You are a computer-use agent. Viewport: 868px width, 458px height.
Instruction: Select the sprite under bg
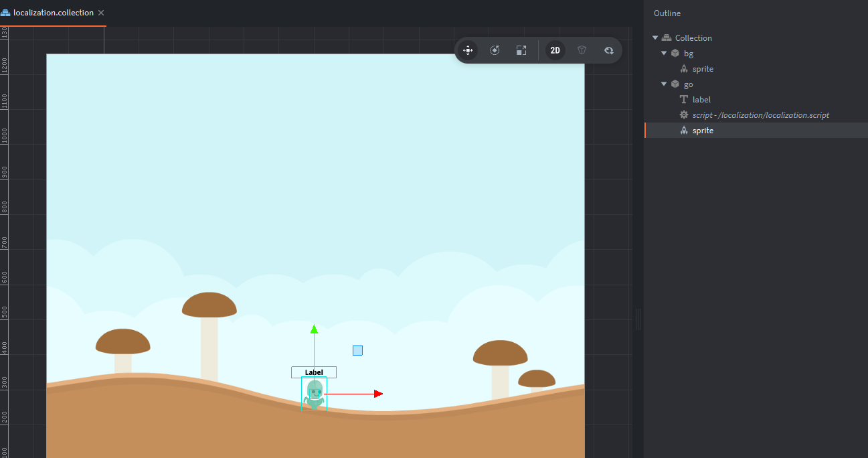tap(703, 69)
